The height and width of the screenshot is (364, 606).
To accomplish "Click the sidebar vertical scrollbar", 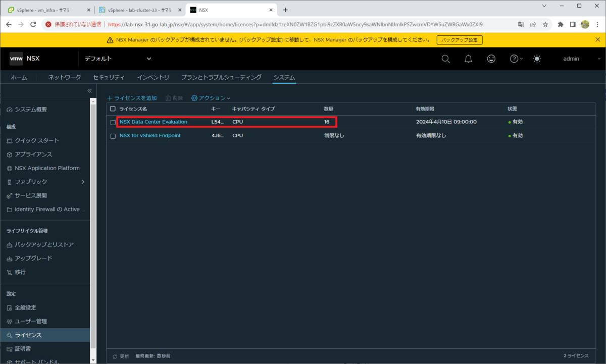I will (x=93, y=227).
